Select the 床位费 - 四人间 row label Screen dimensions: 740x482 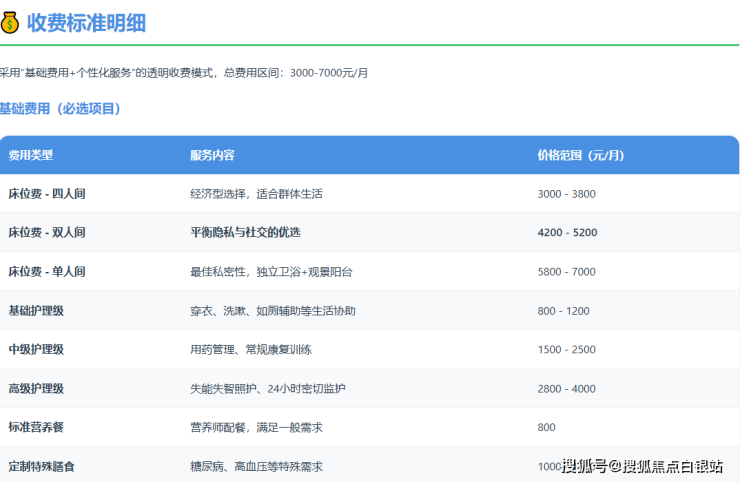[x=47, y=194]
